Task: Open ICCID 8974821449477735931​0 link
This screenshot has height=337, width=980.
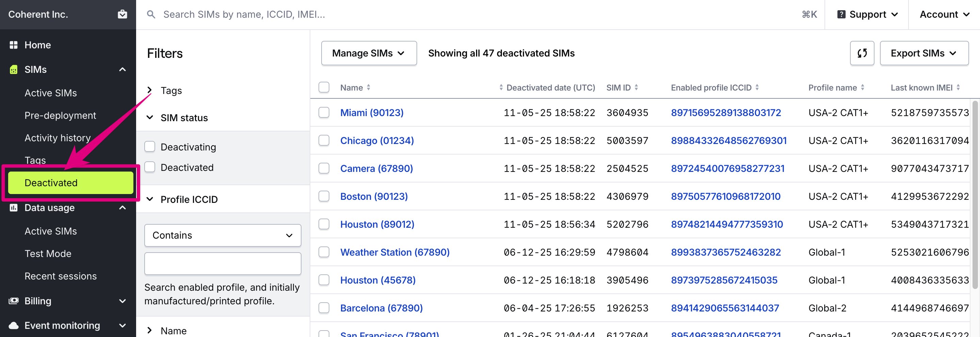Action: 726,224
